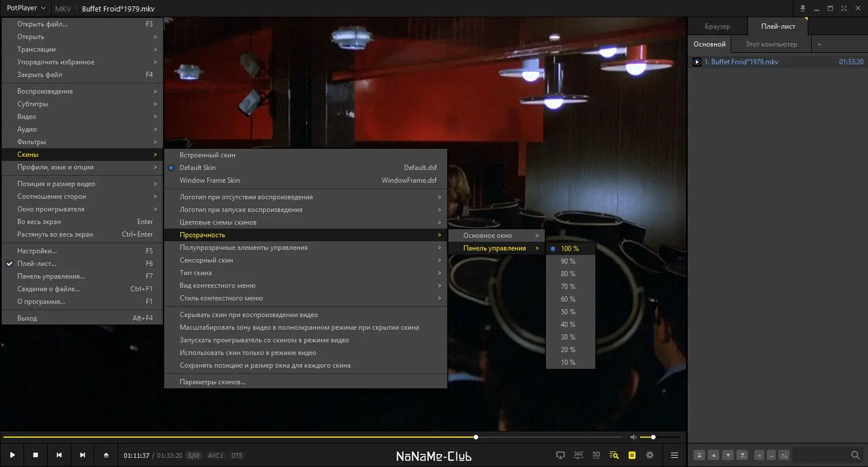Viewport: 868px width, 467px height.
Task: Set control panel opacity to 70 %
Action: (570, 287)
